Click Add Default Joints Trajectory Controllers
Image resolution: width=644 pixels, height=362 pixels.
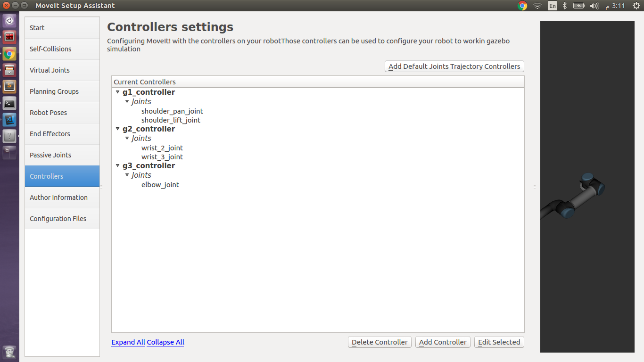click(454, 66)
